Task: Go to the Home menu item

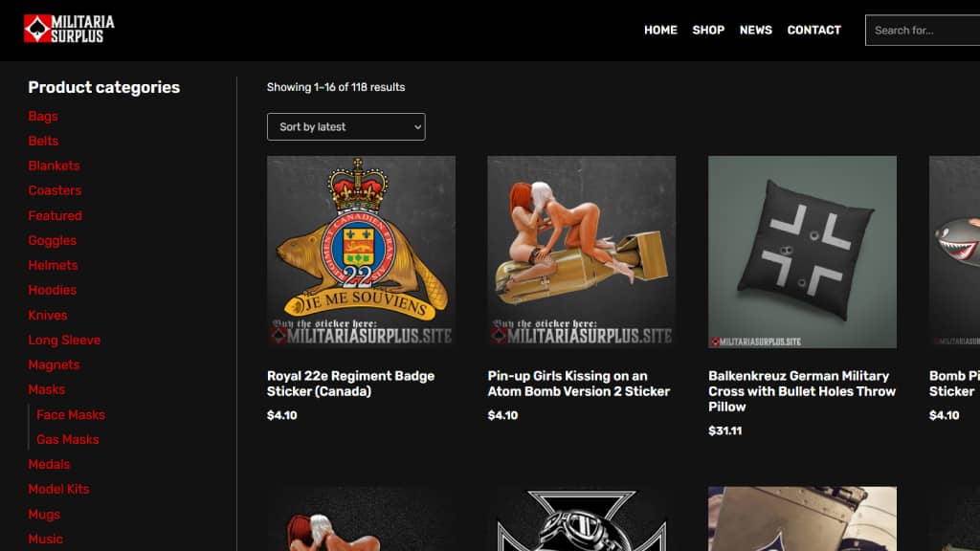Action: (660, 30)
